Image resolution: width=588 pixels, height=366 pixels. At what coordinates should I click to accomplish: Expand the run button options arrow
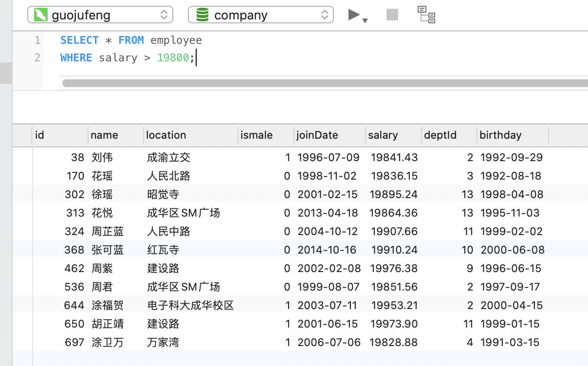(365, 20)
